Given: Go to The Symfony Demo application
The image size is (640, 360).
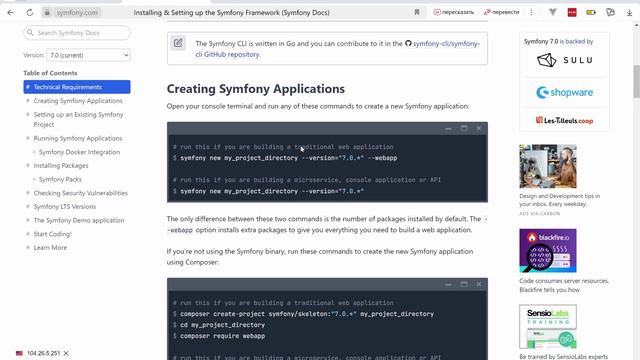Looking at the screenshot, I should click(x=79, y=220).
